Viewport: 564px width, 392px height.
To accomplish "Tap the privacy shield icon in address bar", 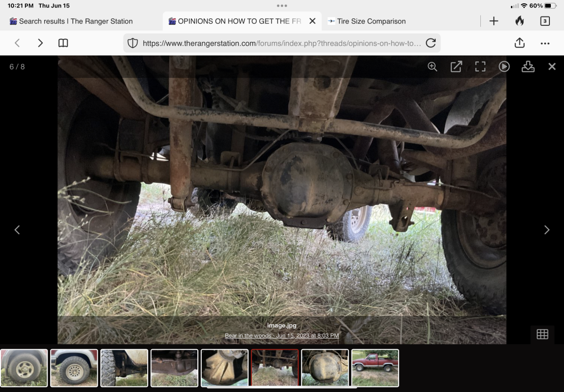I will 133,43.
